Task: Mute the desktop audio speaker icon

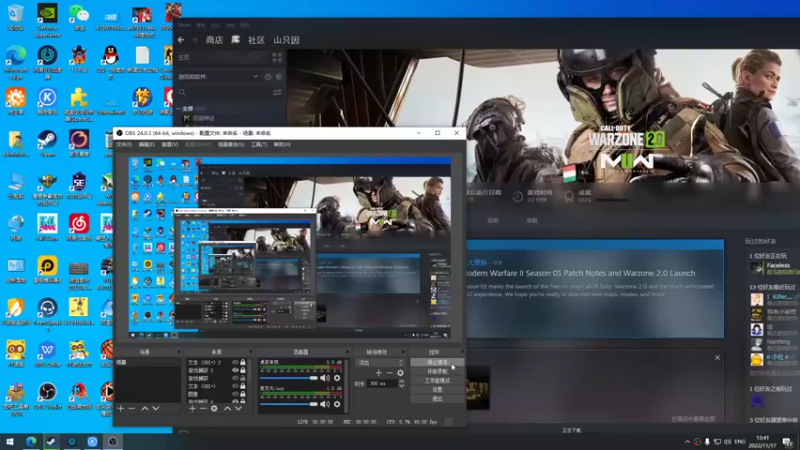Action: [324, 378]
